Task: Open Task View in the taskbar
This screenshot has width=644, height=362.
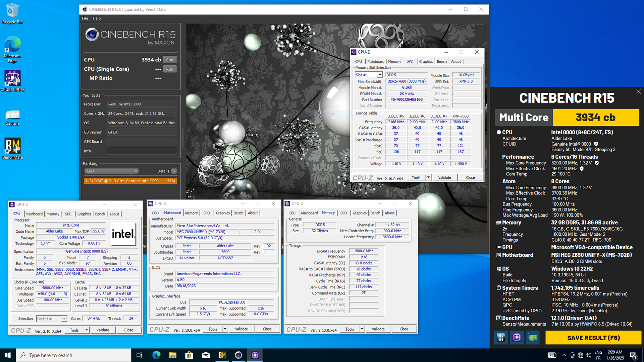Action: click(x=139, y=355)
